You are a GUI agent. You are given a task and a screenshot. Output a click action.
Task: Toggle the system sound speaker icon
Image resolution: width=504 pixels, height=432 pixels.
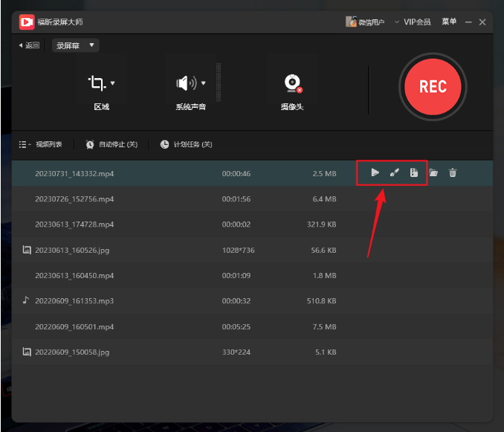pyautogui.click(x=183, y=83)
